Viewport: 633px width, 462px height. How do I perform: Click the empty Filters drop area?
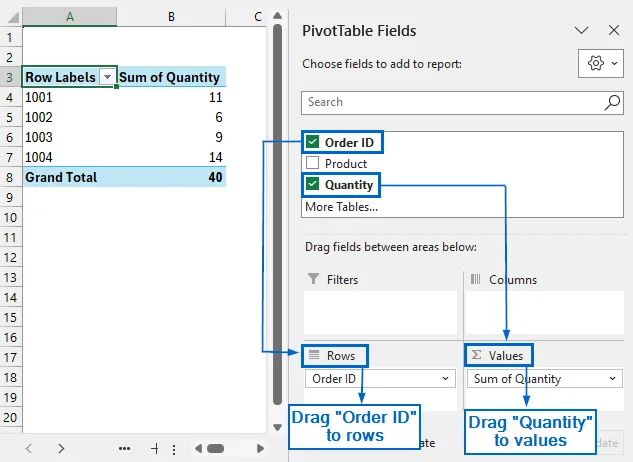(x=380, y=312)
